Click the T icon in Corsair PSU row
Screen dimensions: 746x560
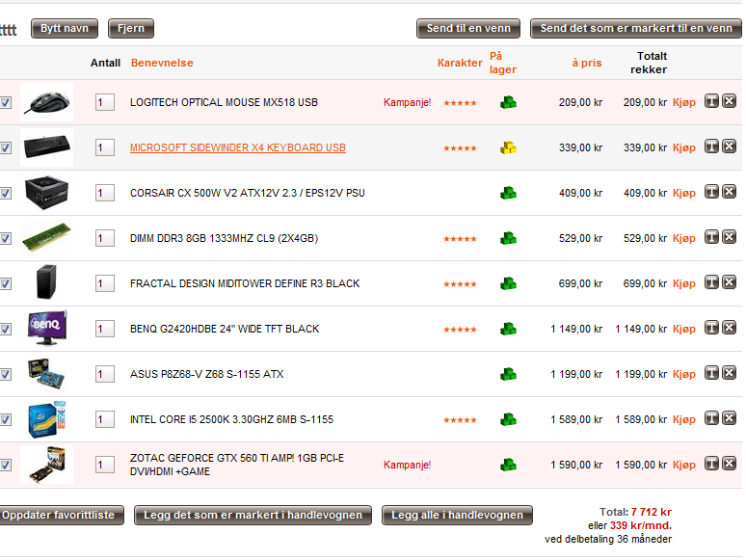coord(711,191)
